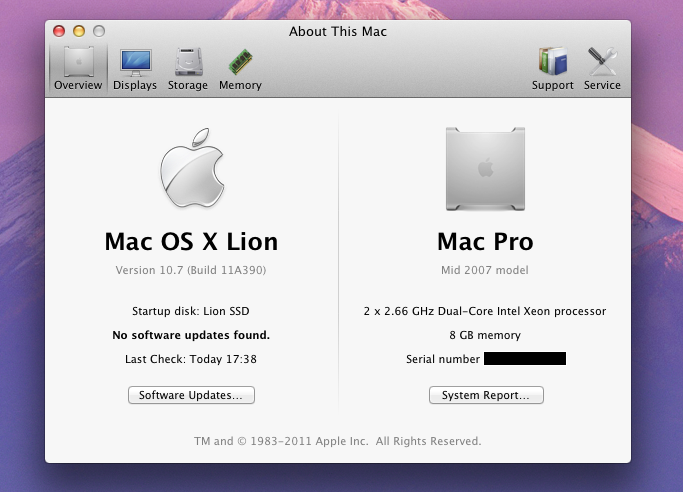Screen dimensions: 683x492
Task: Click the 2 x 2.66 GHz processor line
Action: 485,311
